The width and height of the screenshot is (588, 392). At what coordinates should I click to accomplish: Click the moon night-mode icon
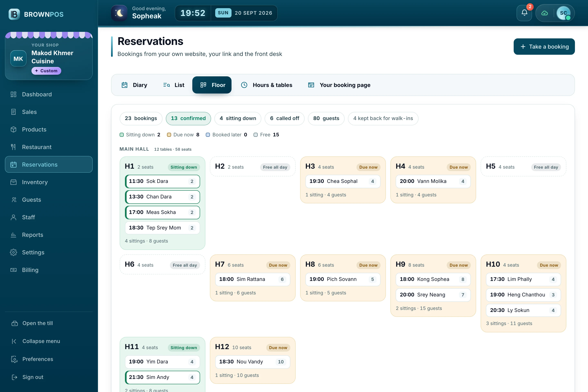pos(119,13)
